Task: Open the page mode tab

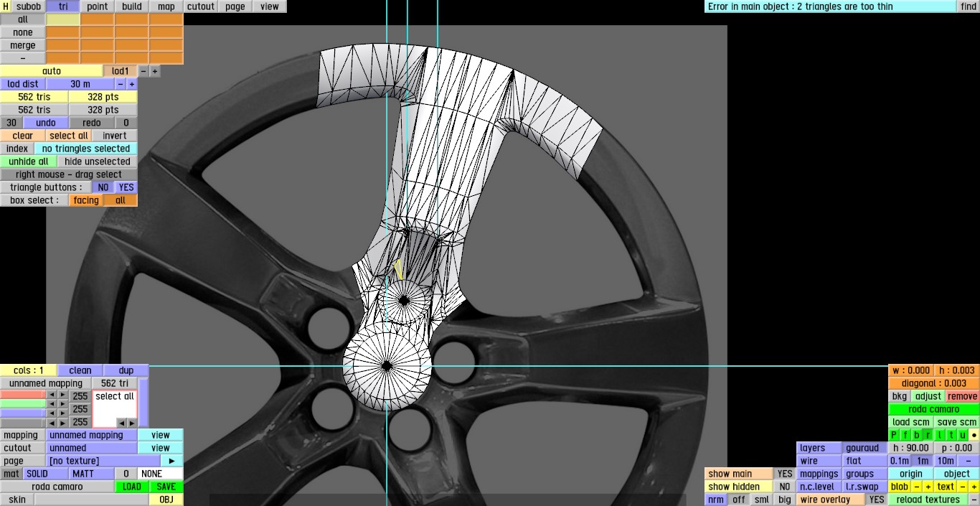Action: click(x=235, y=6)
